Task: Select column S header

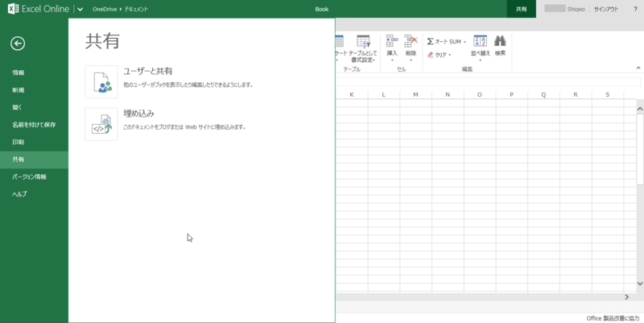Action: [x=608, y=94]
